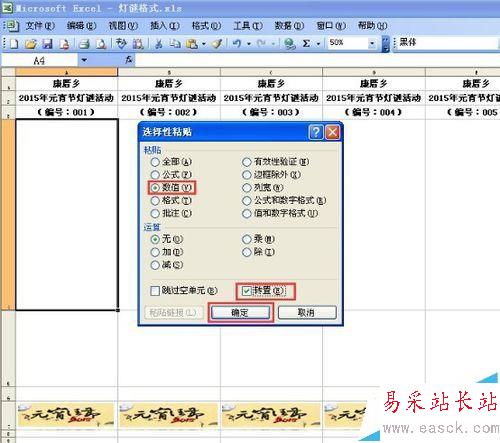
Task: Click the Paste clipboard icon
Action: (192, 44)
